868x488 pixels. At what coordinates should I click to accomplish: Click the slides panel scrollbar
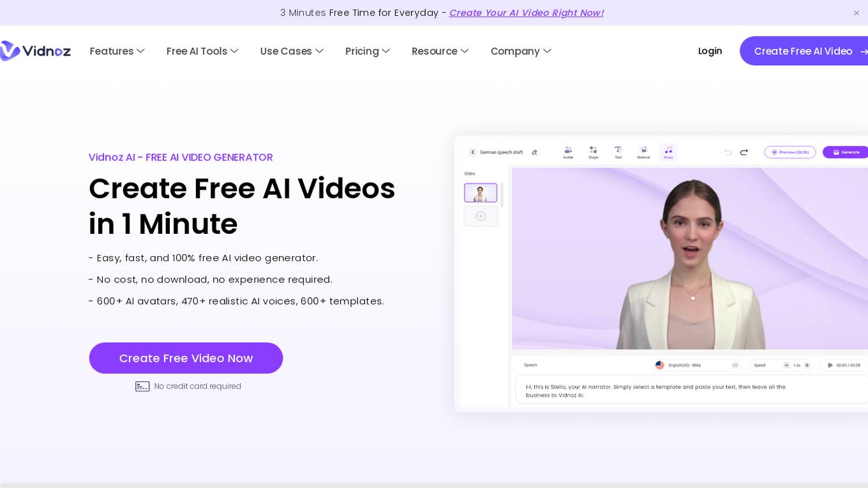point(502,195)
